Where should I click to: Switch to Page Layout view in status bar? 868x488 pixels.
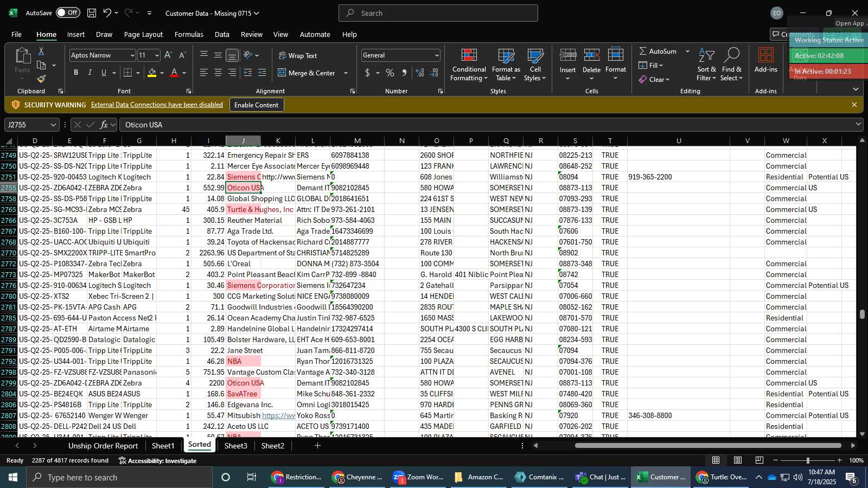coord(738,460)
